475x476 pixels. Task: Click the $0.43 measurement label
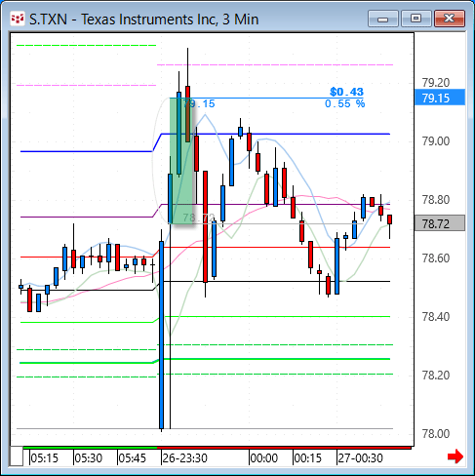[346, 92]
